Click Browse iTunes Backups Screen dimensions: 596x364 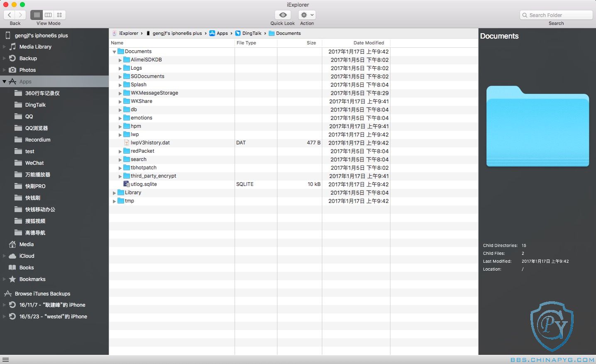coord(42,293)
